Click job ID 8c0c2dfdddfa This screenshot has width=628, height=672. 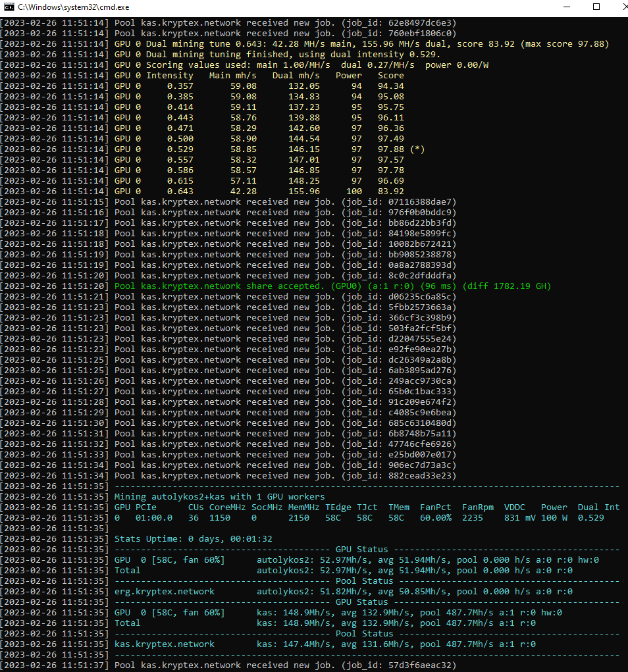click(x=420, y=276)
